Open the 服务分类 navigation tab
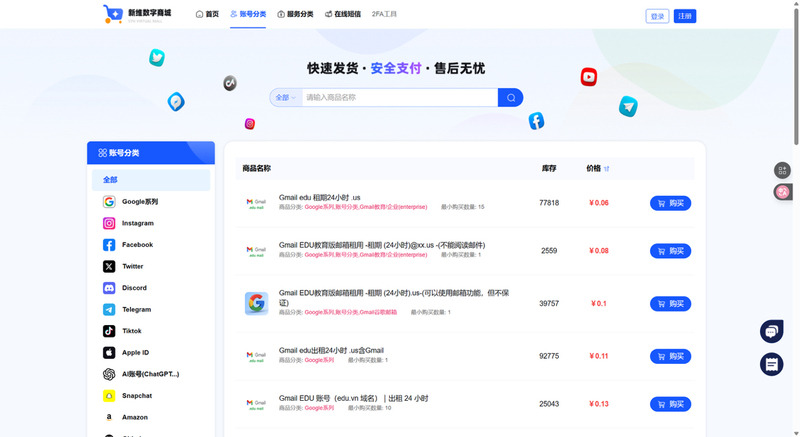Screen dimensions: 800x437 pos(295,15)
